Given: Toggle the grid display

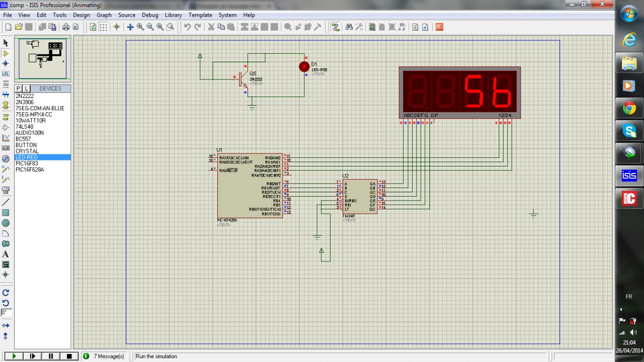Looking at the screenshot, I should [103, 27].
